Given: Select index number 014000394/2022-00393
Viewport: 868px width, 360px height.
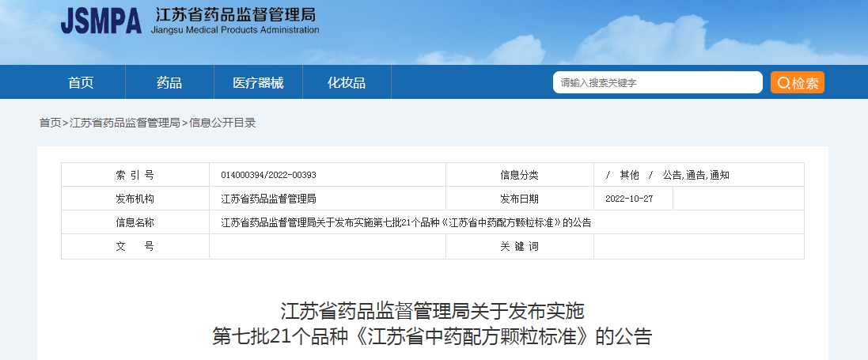Looking at the screenshot, I should (x=268, y=175).
